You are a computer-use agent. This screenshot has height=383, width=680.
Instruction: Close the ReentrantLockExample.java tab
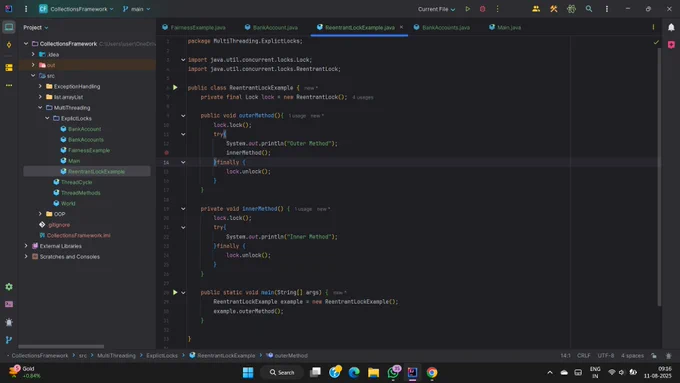[401, 27]
